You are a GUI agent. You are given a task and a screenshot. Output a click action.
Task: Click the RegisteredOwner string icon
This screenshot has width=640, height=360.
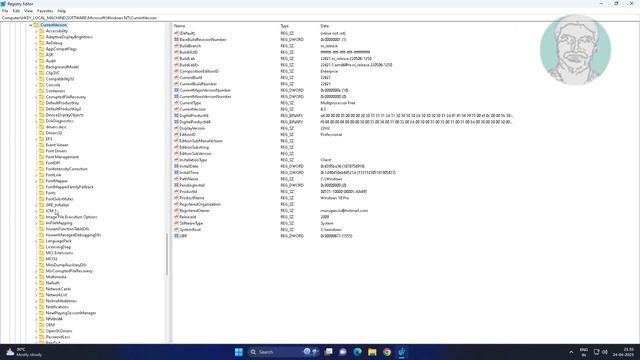click(x=176, y=210)
